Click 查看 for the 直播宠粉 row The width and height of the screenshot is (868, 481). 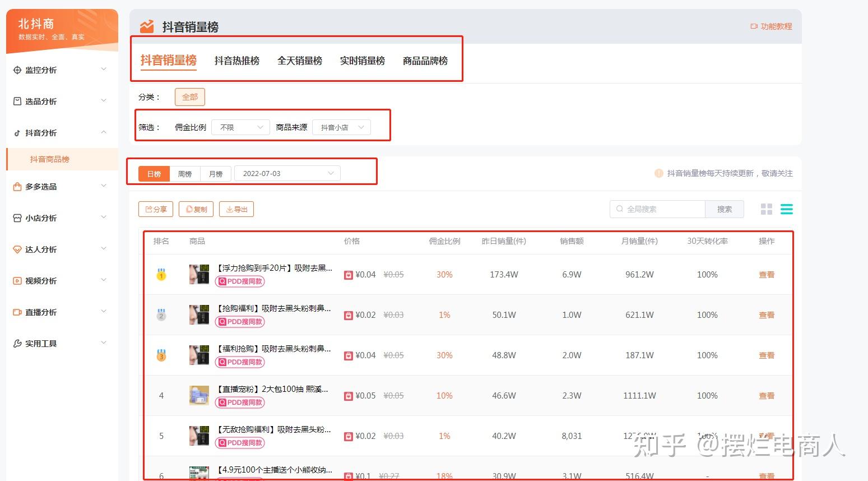coord(767,396)
